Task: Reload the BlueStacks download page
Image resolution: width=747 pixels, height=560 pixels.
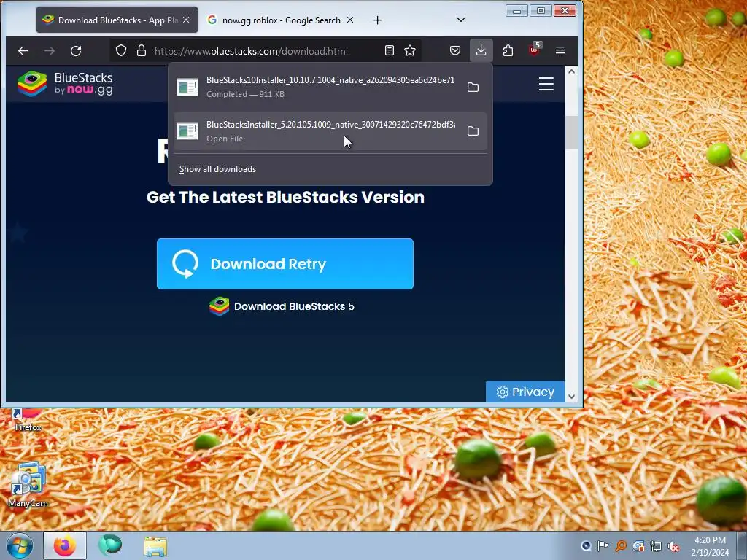Action: pyautogui.click(x=76, y=50)
